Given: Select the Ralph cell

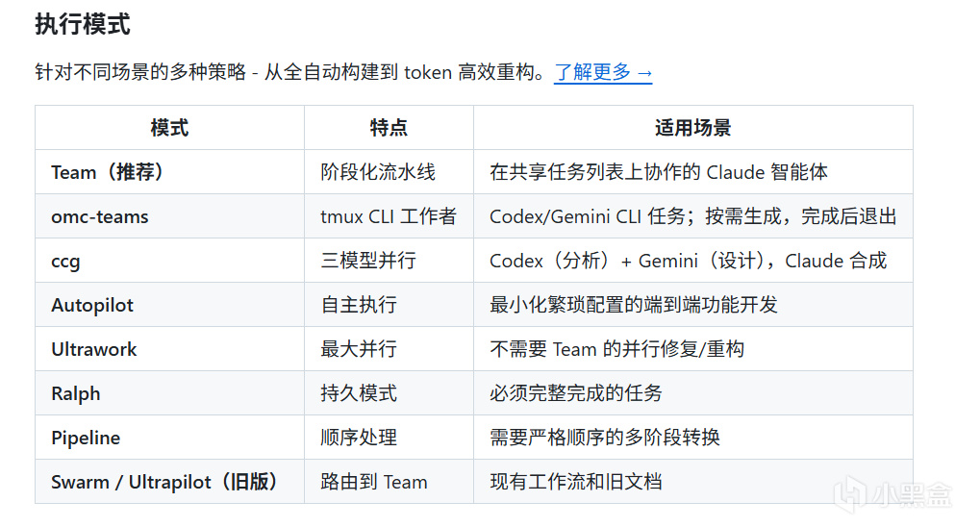Looking at the screenshot, I should pyautogui.click(x=169, y=393).
